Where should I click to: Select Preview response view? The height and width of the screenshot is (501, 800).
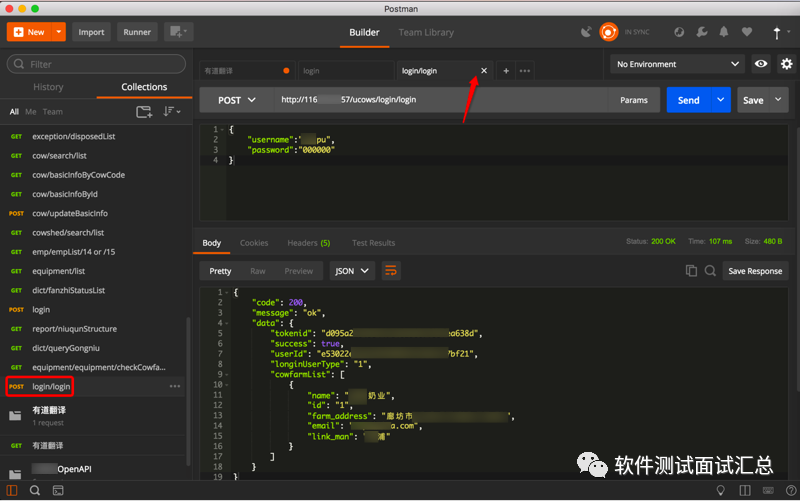click(298, 271)
